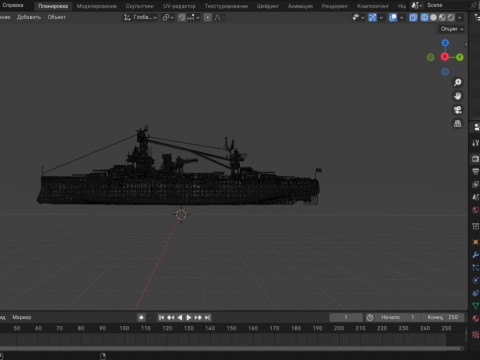
Task: Expand the shading options dropdown arrow
Action: point(460,17)
